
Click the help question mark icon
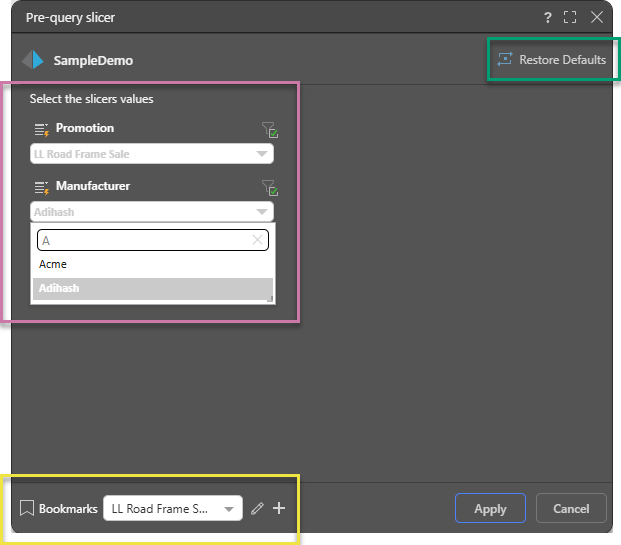pos(548,17)
